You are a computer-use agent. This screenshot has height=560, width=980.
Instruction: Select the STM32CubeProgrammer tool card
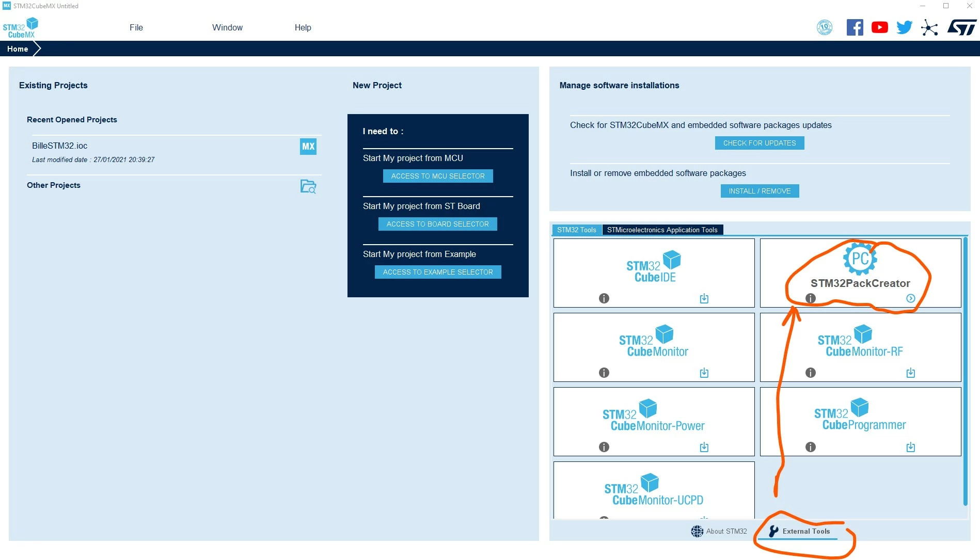[x=861, y=422]
